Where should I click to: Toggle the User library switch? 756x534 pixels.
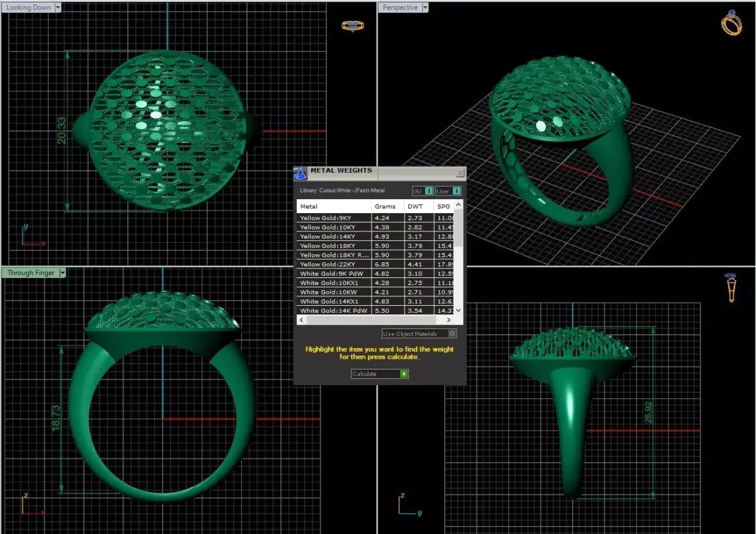pos(449,191)
